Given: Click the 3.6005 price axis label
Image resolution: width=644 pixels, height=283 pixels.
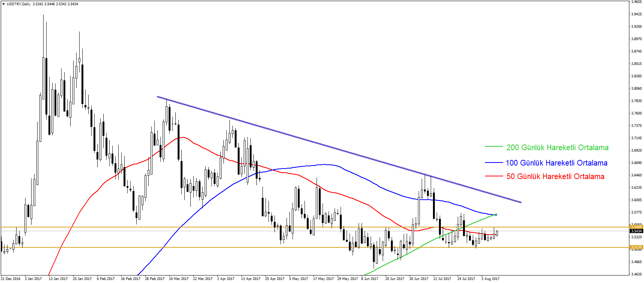Looking at the screenshot, I should tap(636, 200).
